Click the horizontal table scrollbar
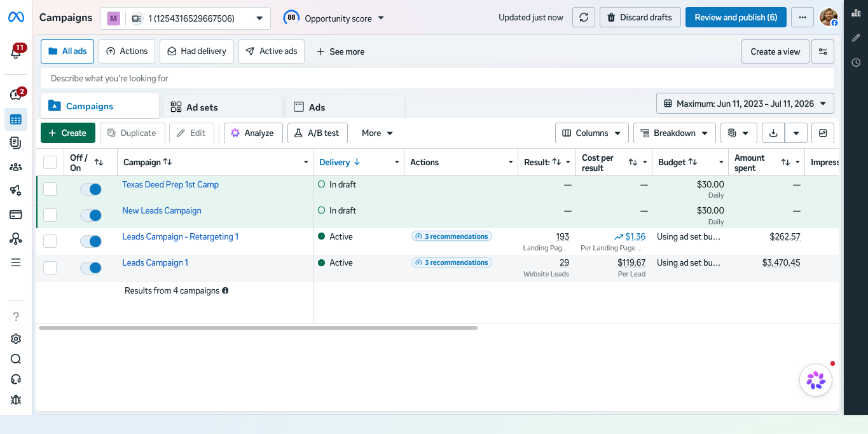Screen dimensions: 868x434 [x=258, y=328]
